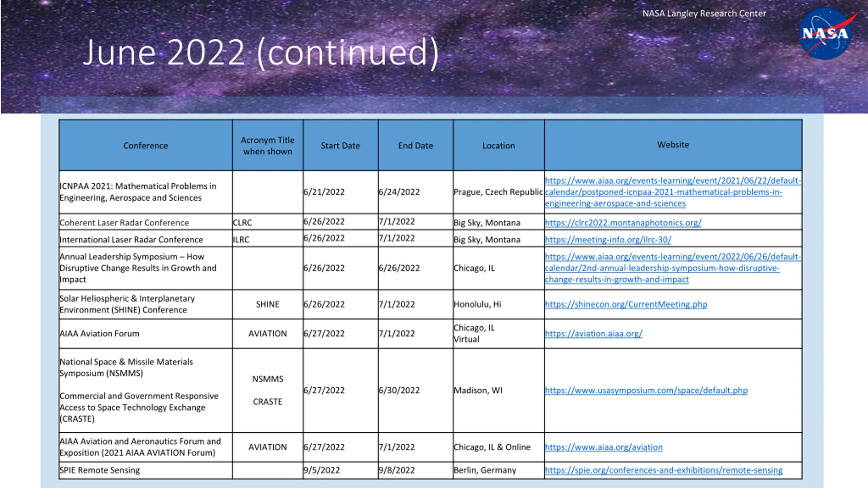The image size is (868, 488).
Task: Open the aviation.aiaa.org link
Action: [x=593, y=333]
